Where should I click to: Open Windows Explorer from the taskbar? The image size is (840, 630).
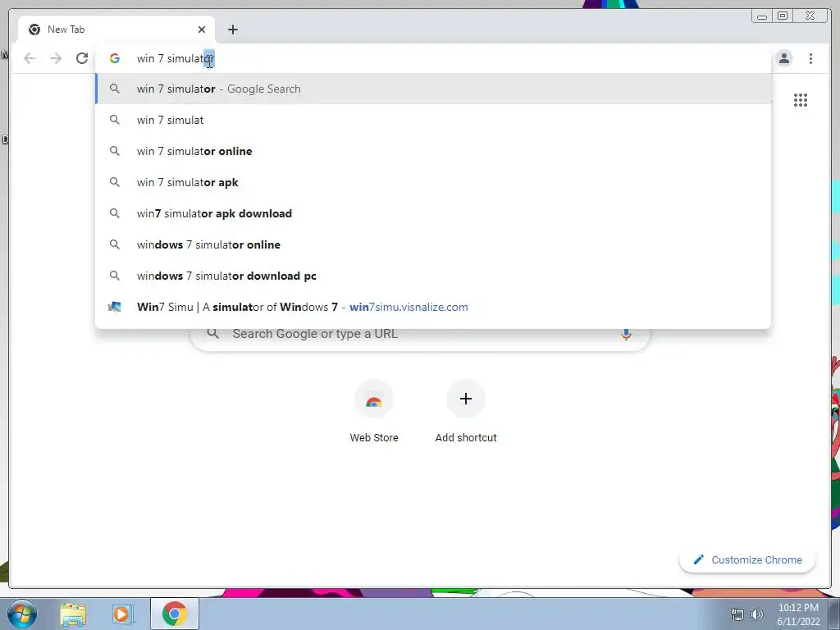(x=73, y=614)
